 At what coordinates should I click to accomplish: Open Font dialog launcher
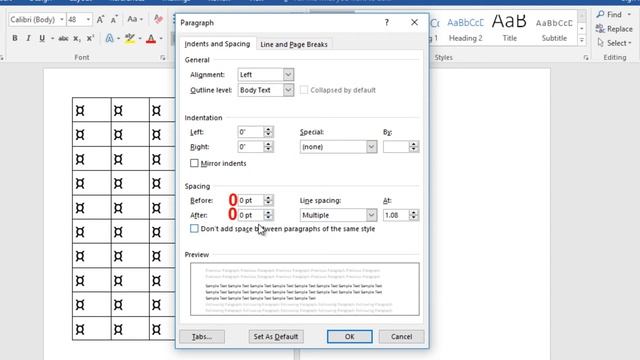162,58
